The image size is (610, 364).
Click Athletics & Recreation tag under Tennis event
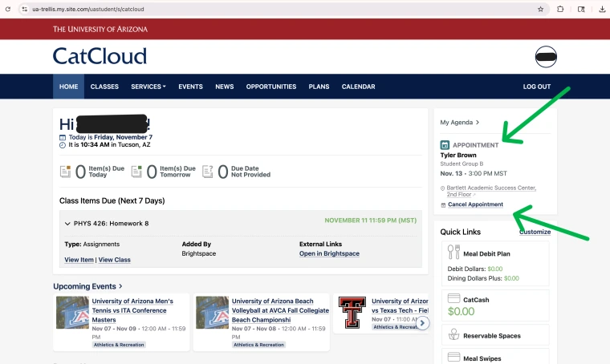119,345
